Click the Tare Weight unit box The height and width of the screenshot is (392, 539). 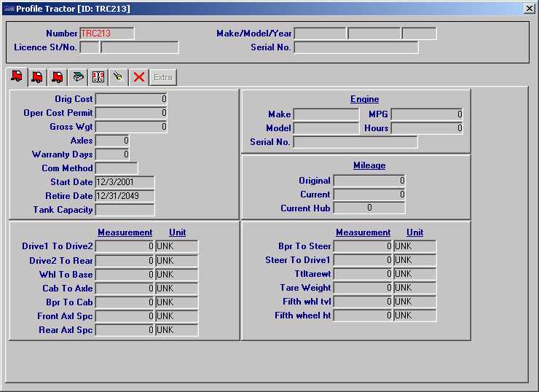(x=415, y=288)
